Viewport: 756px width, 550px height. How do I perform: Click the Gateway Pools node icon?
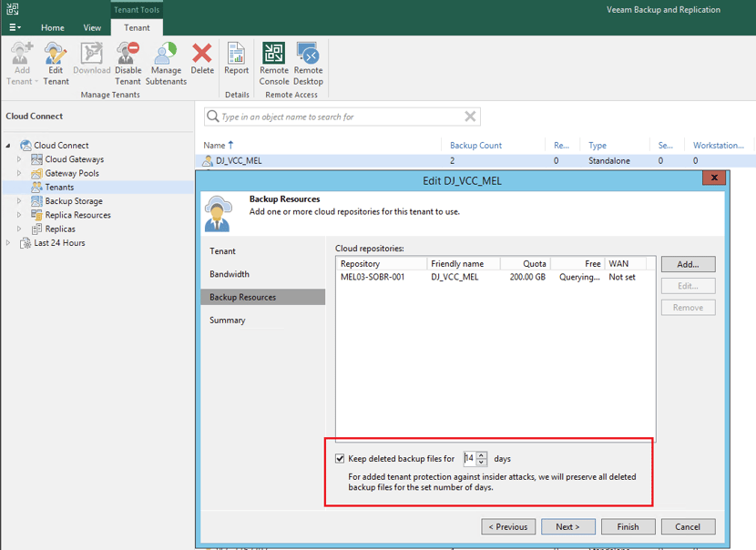(x=36, y=173)
